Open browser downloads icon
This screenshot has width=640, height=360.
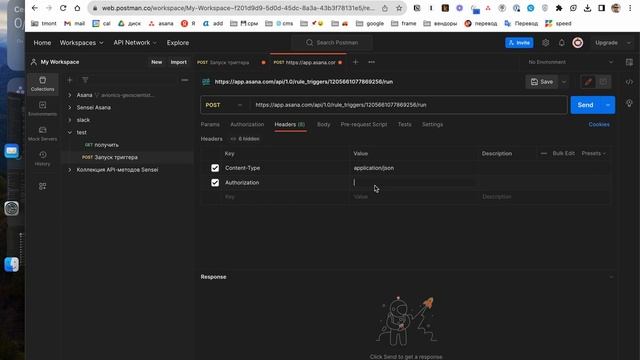tap(587, 8)
